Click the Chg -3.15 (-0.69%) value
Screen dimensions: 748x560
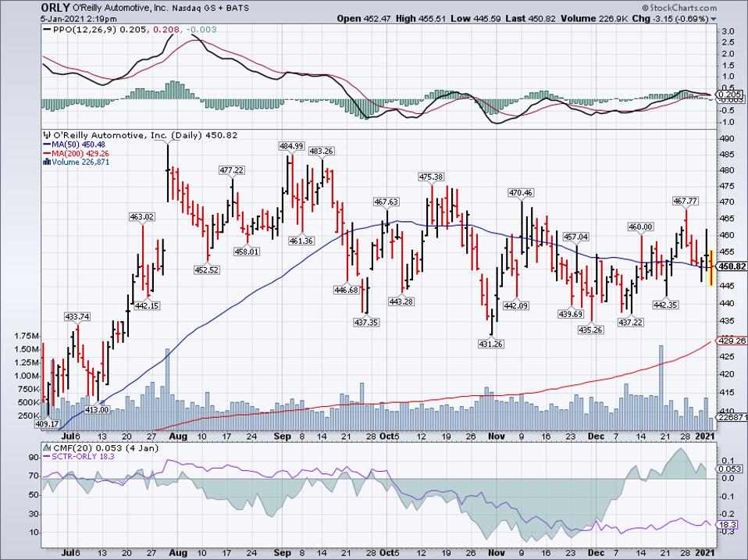(671, 19)
